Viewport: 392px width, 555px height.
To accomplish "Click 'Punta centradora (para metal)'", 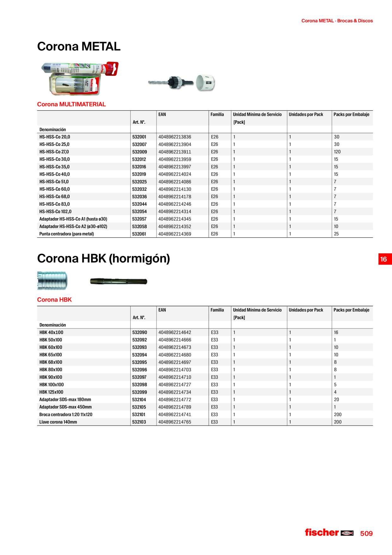I will pyautogui.click(x=67, y=234).
